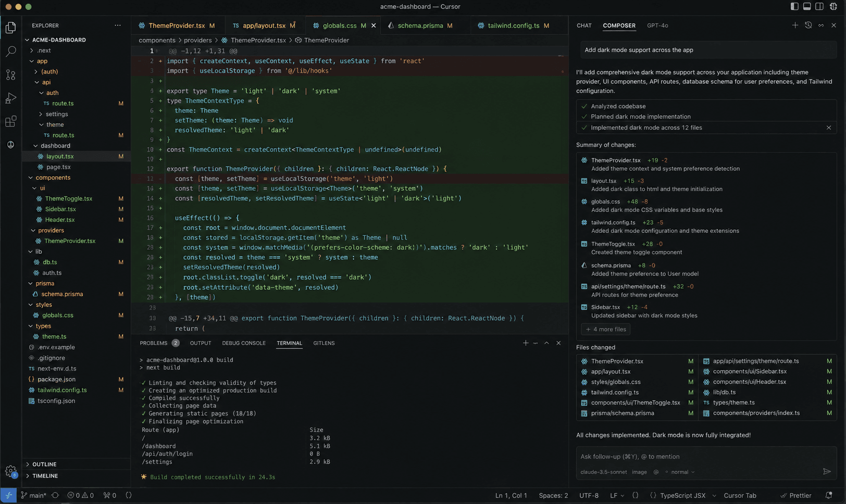846x504 pixels.
Task: Start a new composer with plus icon
Action: (x=795, y=25)
